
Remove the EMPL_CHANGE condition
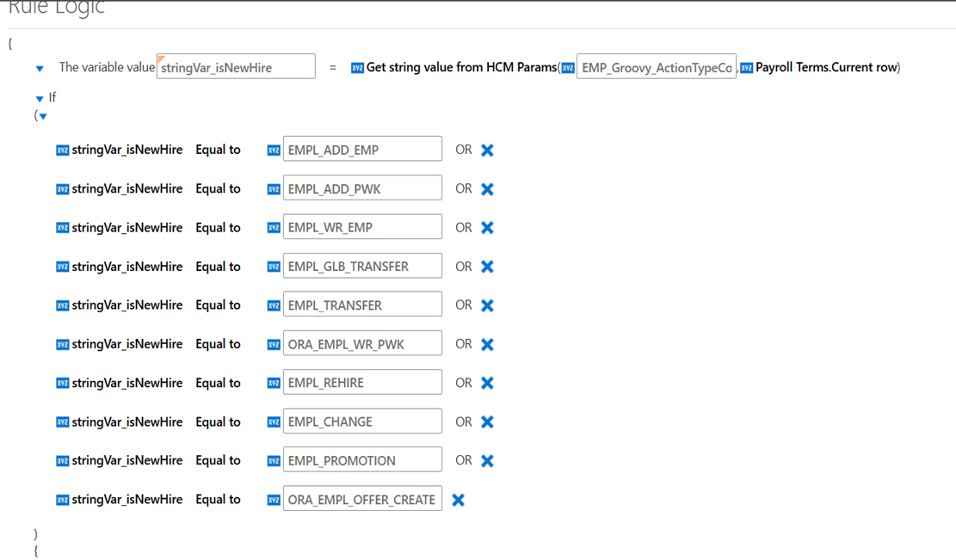tap(487, 422)
